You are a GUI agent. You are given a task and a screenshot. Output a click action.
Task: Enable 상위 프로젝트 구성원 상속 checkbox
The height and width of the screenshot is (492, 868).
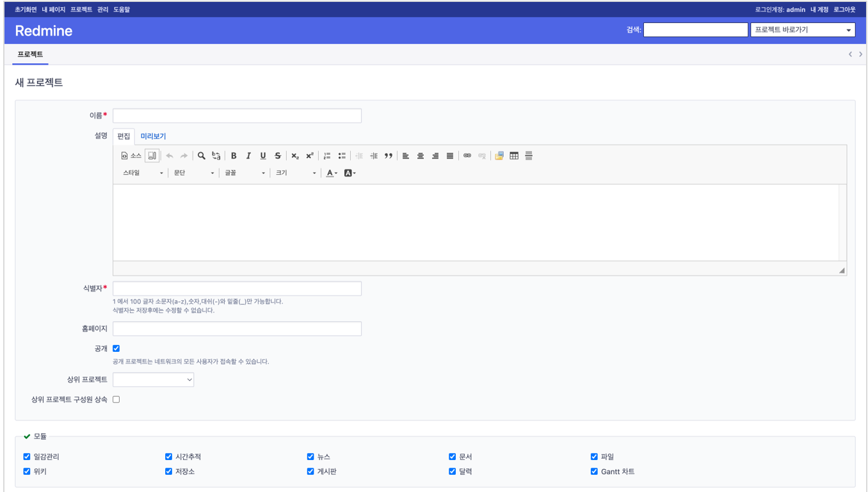[116, 399]
